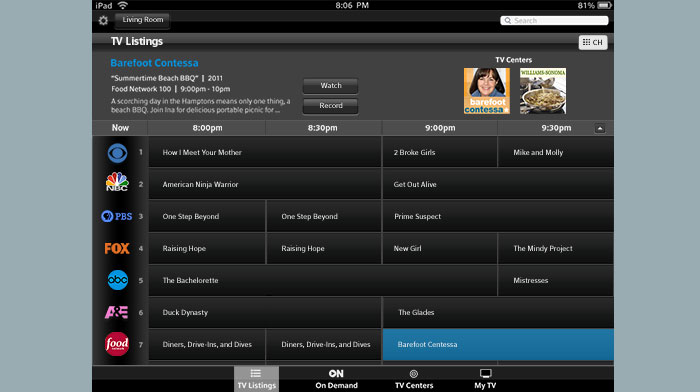
Task: Select the ABC channel logo
Action: pos(117,280)
